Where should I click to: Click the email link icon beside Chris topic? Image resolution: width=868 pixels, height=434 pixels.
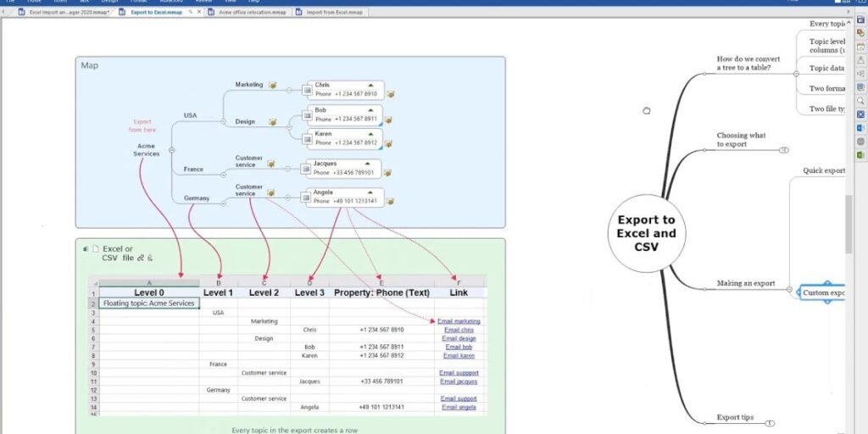pos(390,94)
